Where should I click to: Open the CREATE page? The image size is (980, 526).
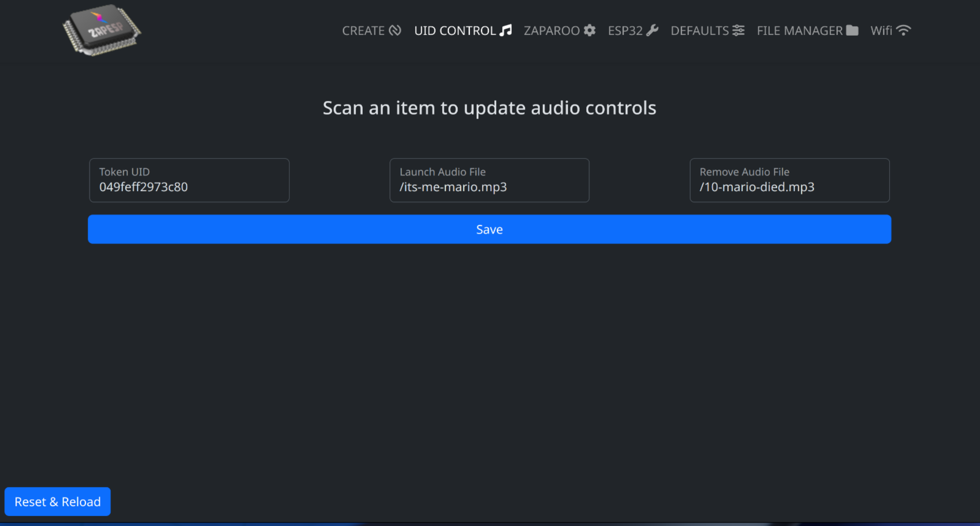click(364, 30)
